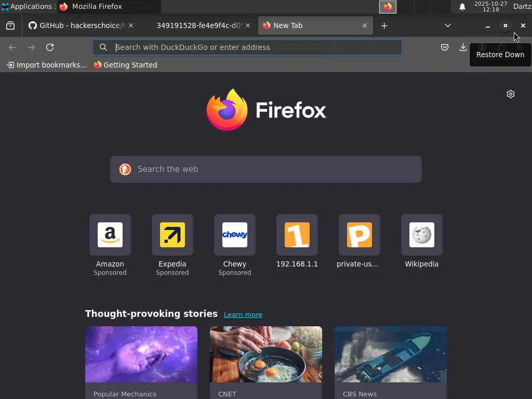The width and height of the screenshot is (532, 399).
Task: Open the Save to Pocket icon
Action: pos(445,47)
